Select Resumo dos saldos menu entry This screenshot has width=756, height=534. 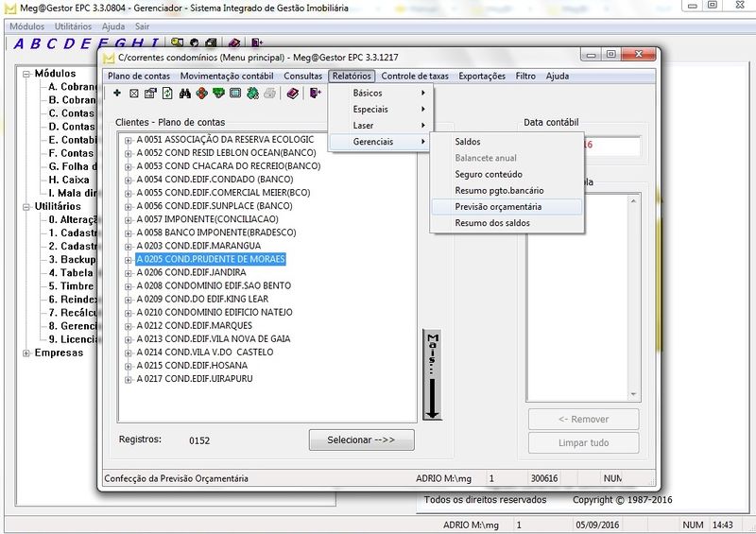[x=491, y=223]
